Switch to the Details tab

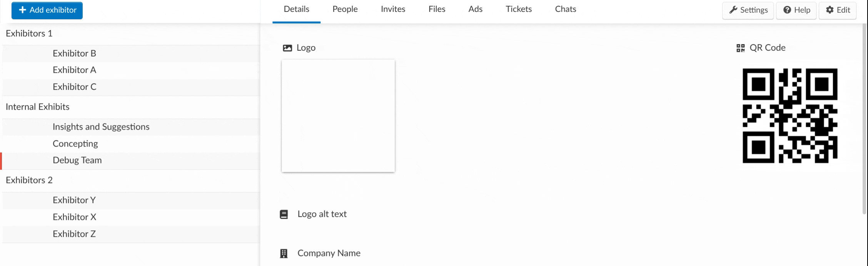click(296, 10)
